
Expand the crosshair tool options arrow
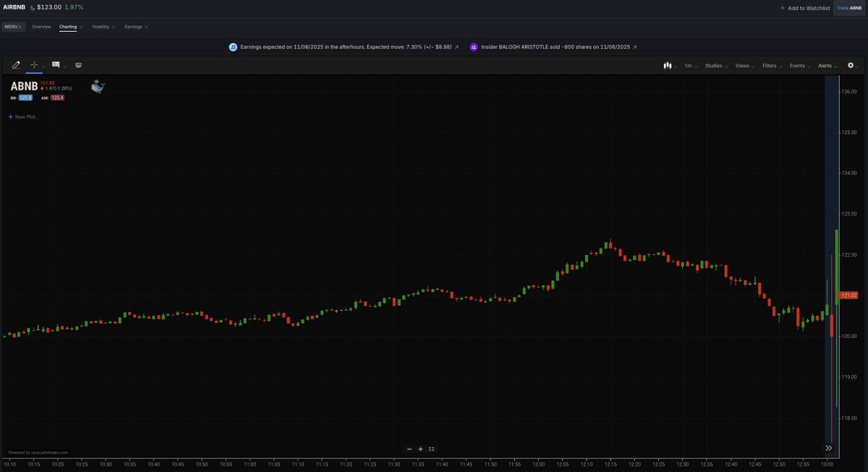coord(43,66)
